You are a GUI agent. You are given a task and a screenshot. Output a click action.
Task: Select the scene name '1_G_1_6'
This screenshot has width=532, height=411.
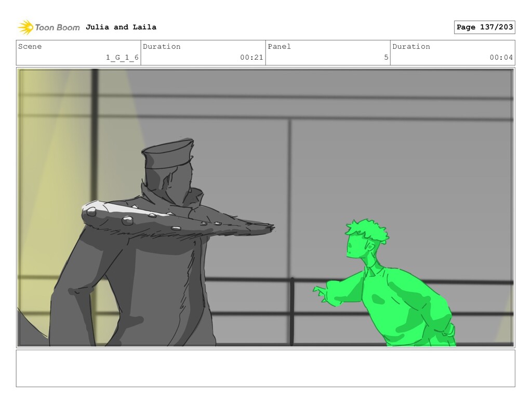tap(122, 57)
